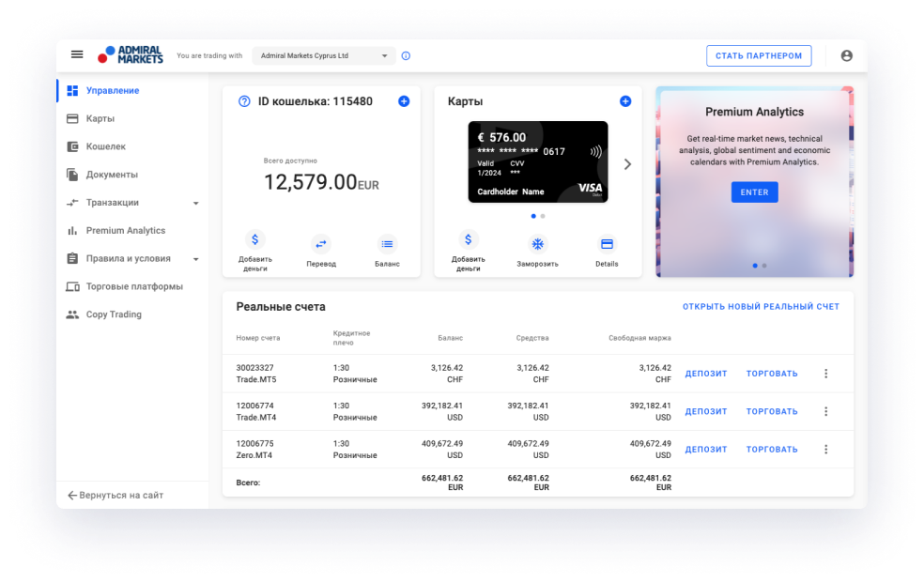The height and width of the screenshot is (582, 924).
Task: Click ДЕПОЗИТ for Zero.MT4 account
Action: (x=706, y=449)
